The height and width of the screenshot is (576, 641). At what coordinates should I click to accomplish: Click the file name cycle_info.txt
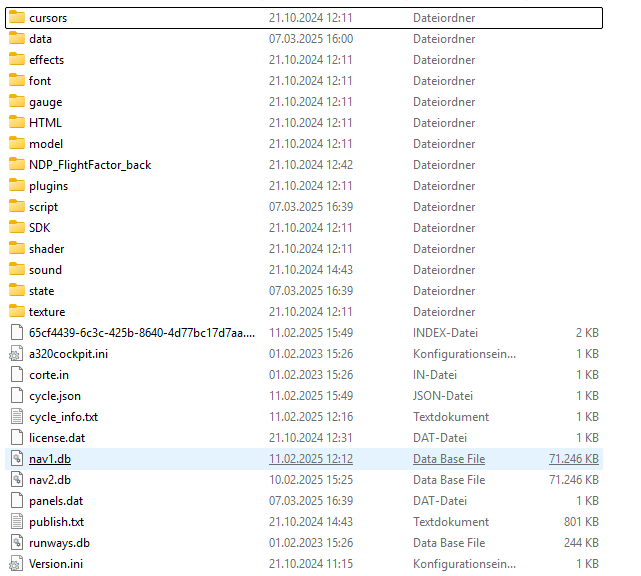click(x=63, y=417)
